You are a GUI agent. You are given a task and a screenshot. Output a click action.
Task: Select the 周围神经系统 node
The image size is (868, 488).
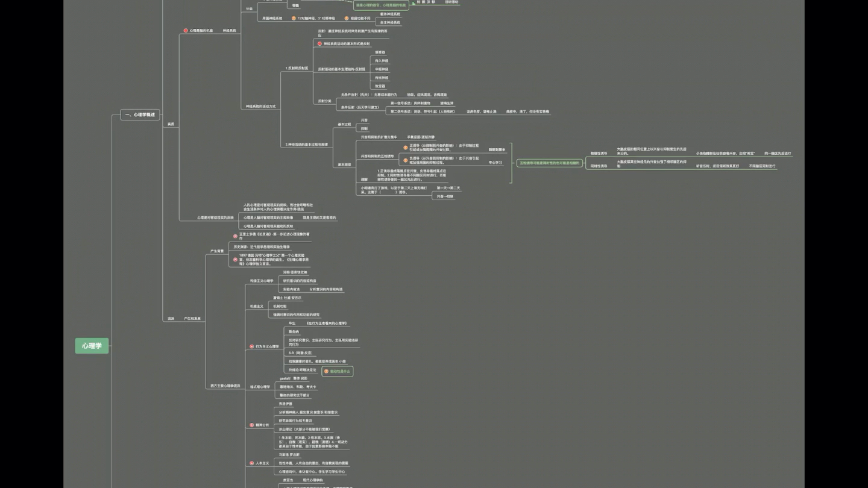pyautogui.click(x=272, y=18)
